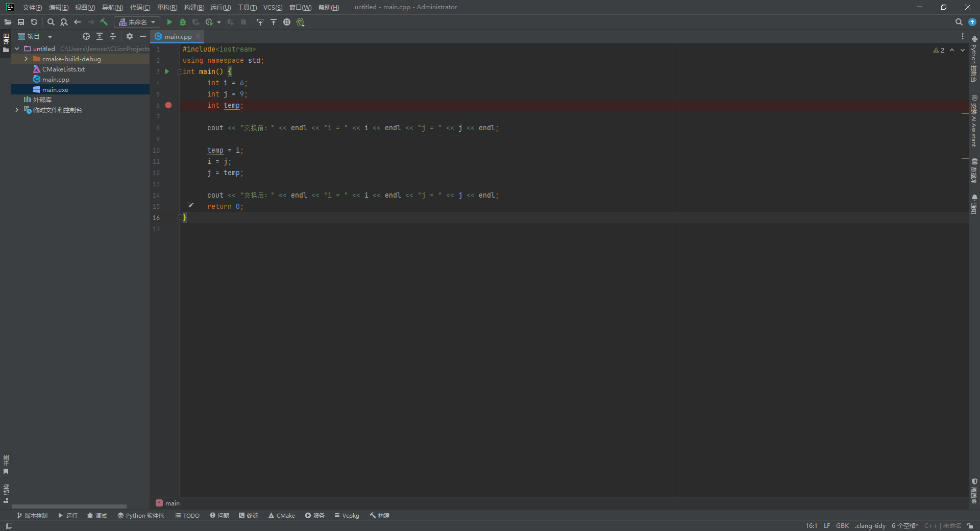Click the VCS update project icon
The image size is (980, 531).
click(x=260, y=22)
